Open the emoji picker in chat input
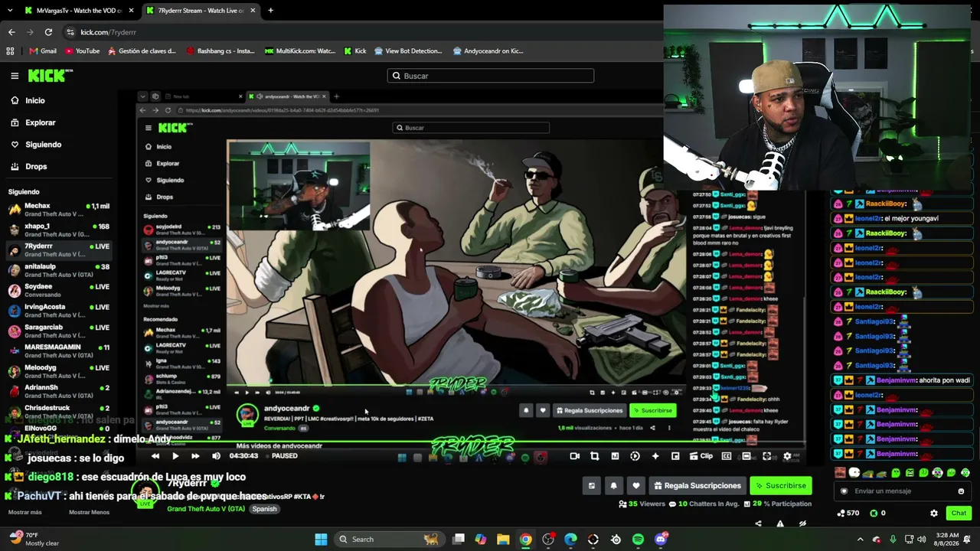The height and width of the screenshot is (551, 980). coord(961,491)
